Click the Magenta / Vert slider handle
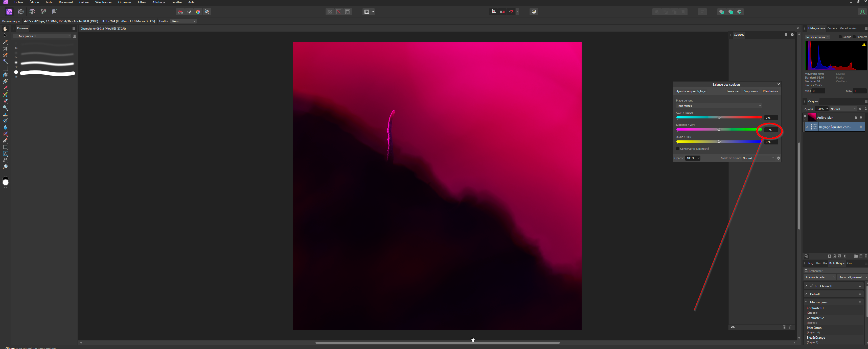This screenshot has height=349, width=868. click(x=719, y=130)
